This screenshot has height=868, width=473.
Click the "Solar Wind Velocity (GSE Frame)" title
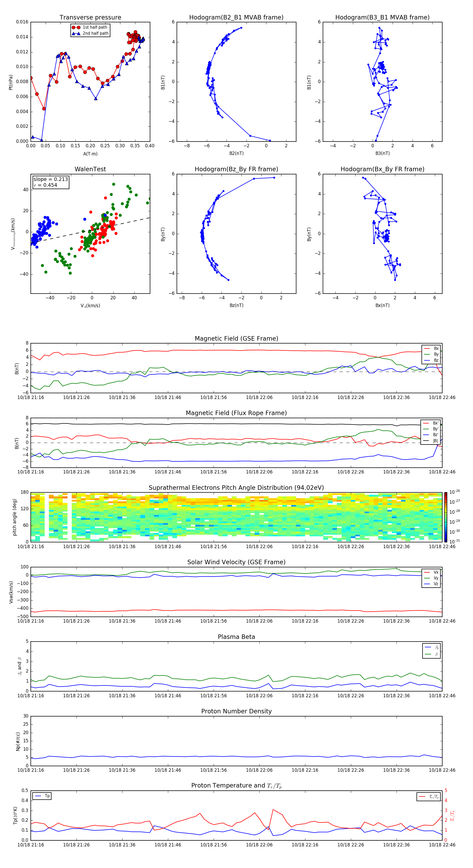click(236, 562)
